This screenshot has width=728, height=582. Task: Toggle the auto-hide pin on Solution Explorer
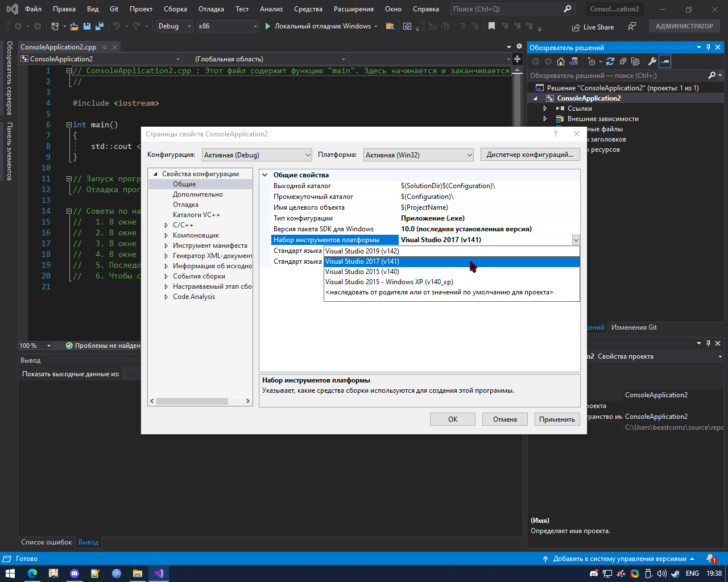[708, 47]
